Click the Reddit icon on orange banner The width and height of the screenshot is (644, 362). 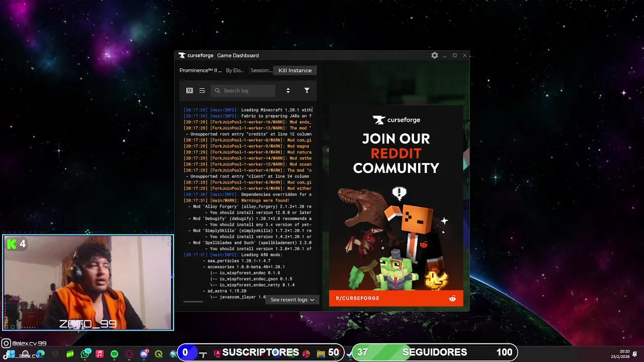(x=452, y=298)
